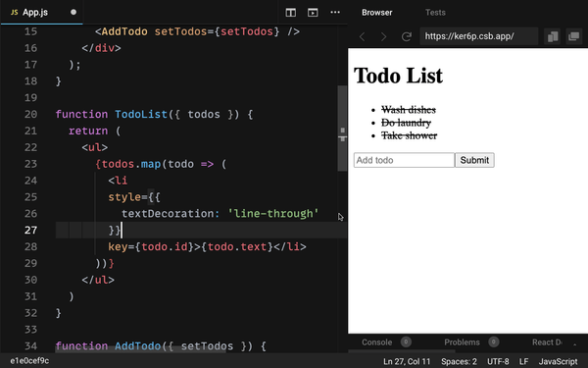
Task: Click the Problems count badge
Action: 494,342
